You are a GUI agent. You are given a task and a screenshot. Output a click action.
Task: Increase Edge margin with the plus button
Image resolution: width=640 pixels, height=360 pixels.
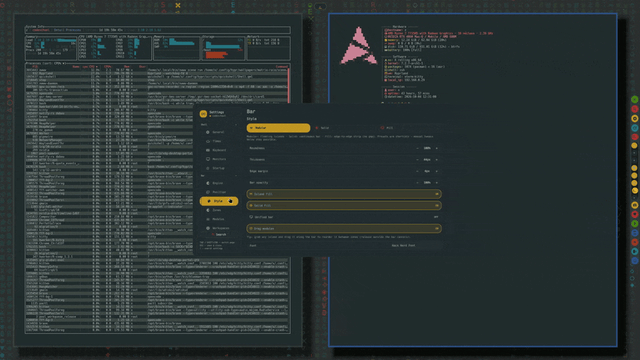[436, 171]
